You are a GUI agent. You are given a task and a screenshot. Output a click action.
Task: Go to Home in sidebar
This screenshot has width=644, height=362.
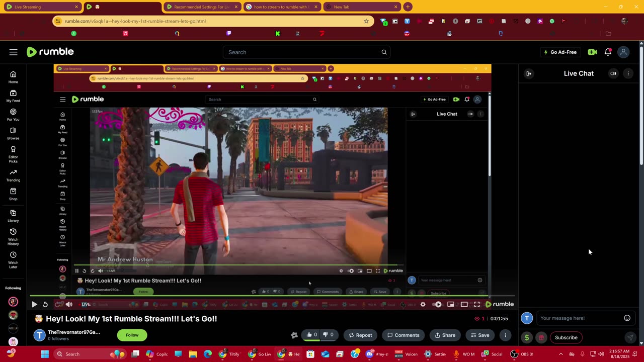tap(13, 77)
